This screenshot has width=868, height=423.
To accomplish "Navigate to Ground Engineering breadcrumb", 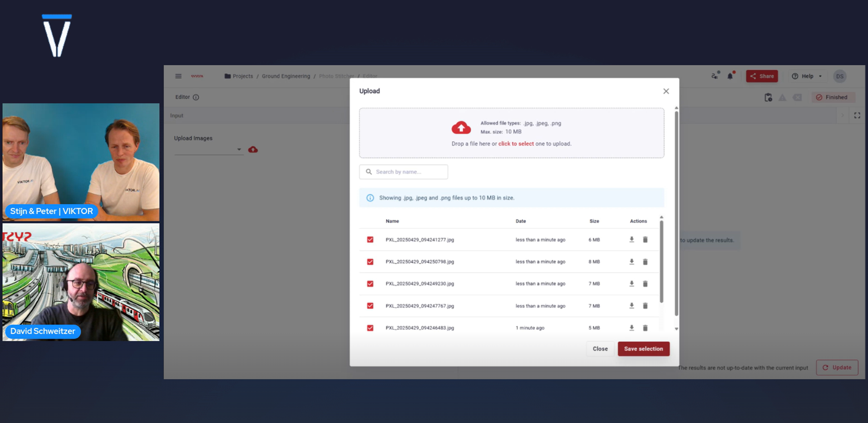I will (286, 76).
